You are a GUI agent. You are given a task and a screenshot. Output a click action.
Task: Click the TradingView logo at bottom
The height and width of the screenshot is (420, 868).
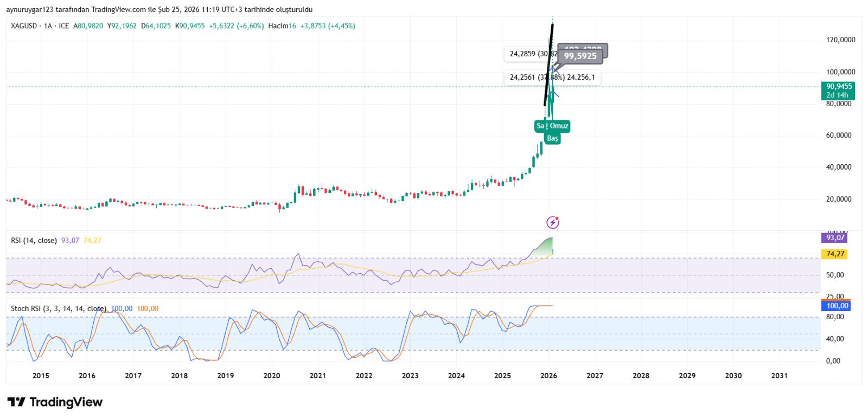click(x=55, y=402)
